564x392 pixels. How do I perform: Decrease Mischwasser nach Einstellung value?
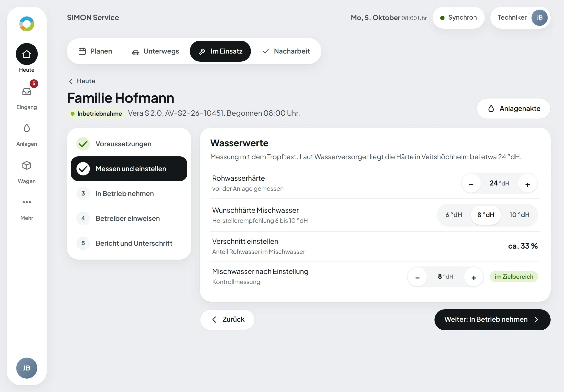[417, 277]
